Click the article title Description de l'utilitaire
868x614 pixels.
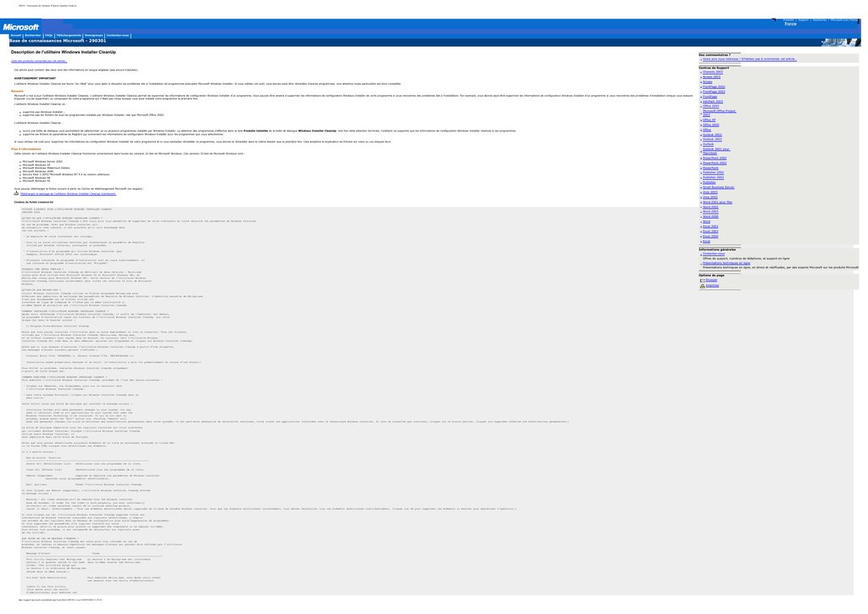point(63,52)
